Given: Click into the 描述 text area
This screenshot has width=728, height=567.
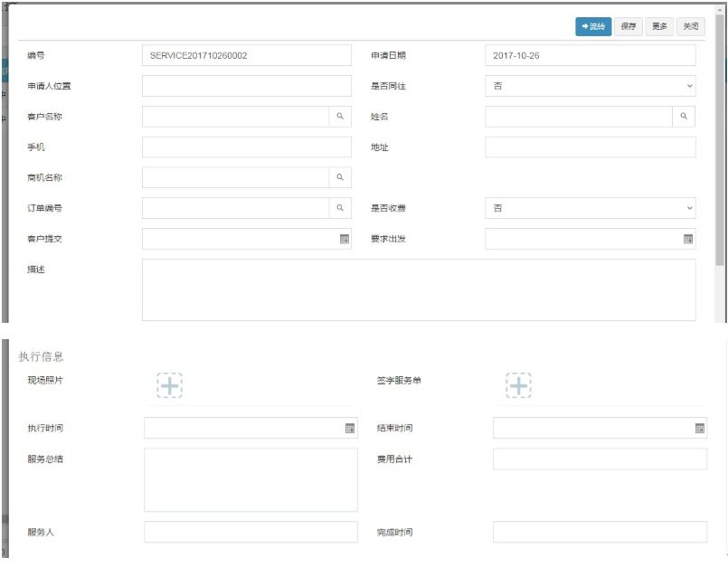Looking at the screenshot, I should tap(418, 289).
